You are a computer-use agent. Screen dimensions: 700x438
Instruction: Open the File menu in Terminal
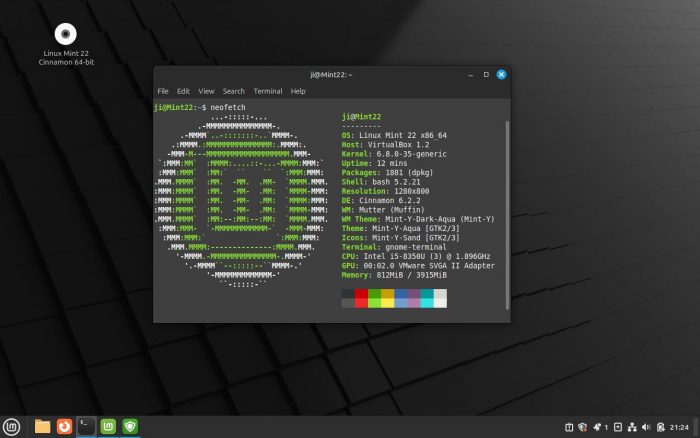[x=162, y=91]
